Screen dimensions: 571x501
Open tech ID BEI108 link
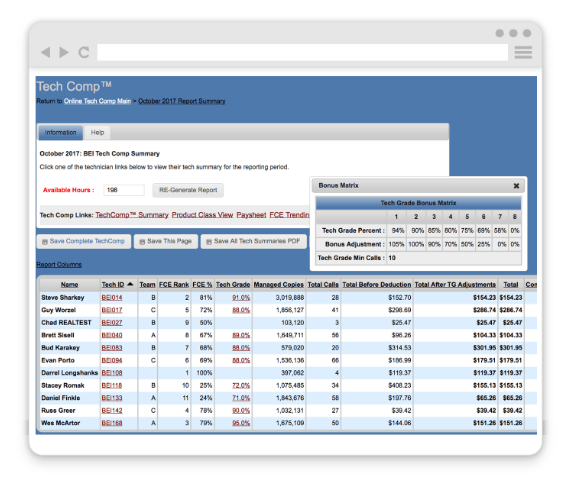click(x=112, y=373)
